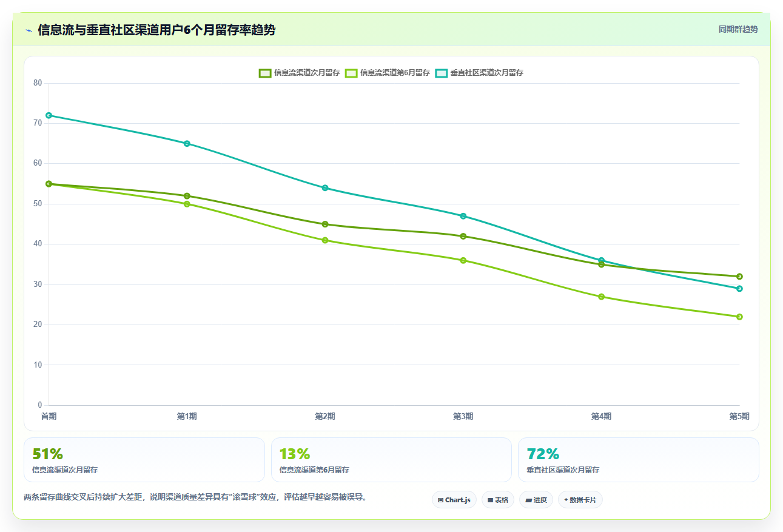Click x-axis label 首期

coord(49,416)
